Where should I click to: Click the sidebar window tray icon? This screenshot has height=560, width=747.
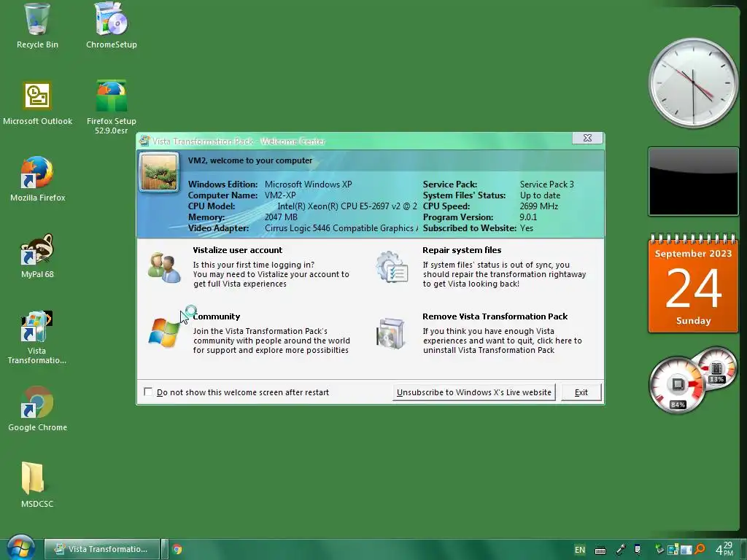tap(686, 550)
